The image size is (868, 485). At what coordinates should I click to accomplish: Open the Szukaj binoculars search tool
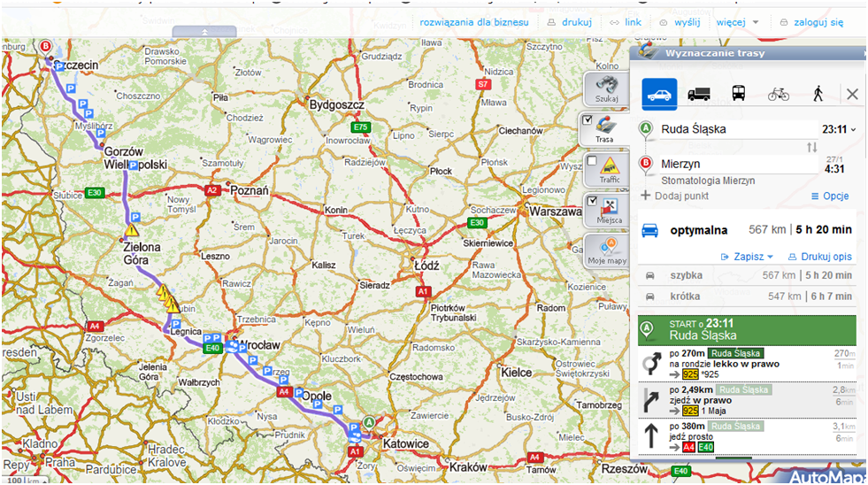(607, 89)
